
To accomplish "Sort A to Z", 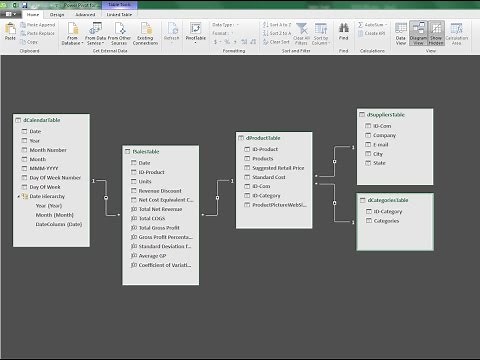I will coord(277,25).
